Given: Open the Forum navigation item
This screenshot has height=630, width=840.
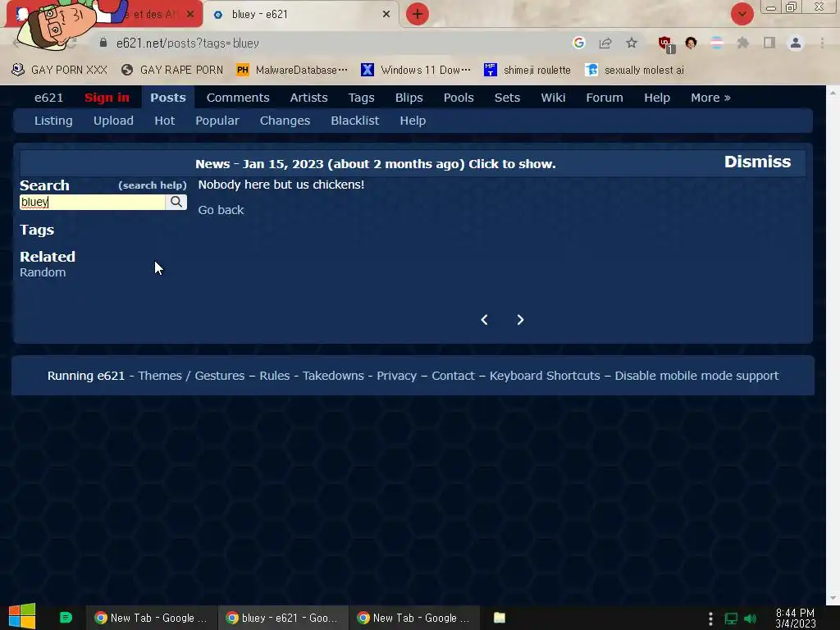Looking at the screenshot, I should click(605, 98).
